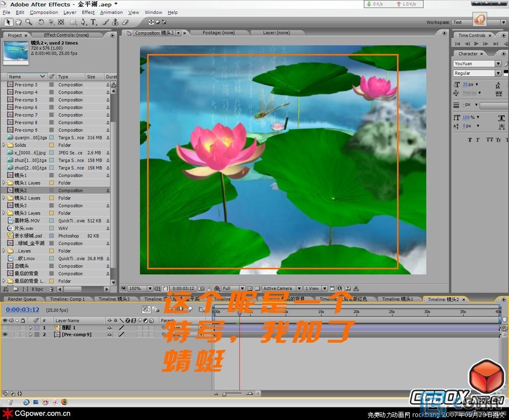The image size is (509, 420).
Task: Expand the 镜头2 Layers folder
Action: (x=4, y=198)
